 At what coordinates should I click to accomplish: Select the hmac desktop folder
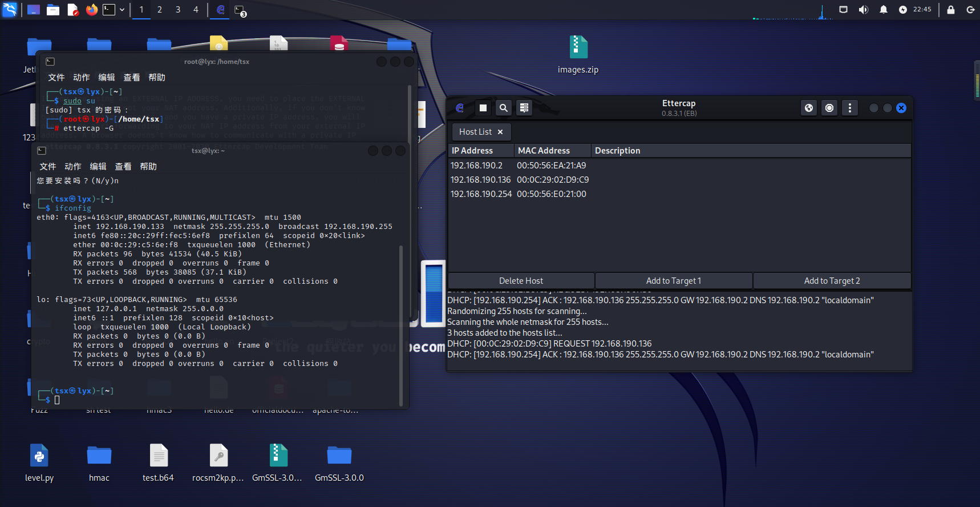[x=99, y=463]
